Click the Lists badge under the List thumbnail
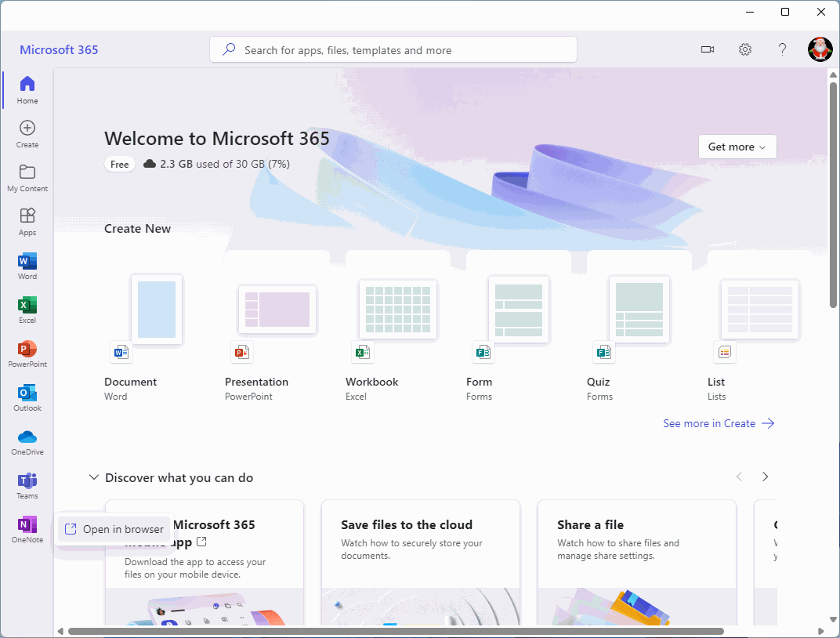This screenshot has width=840, height=638. click(x=725, y=352)
